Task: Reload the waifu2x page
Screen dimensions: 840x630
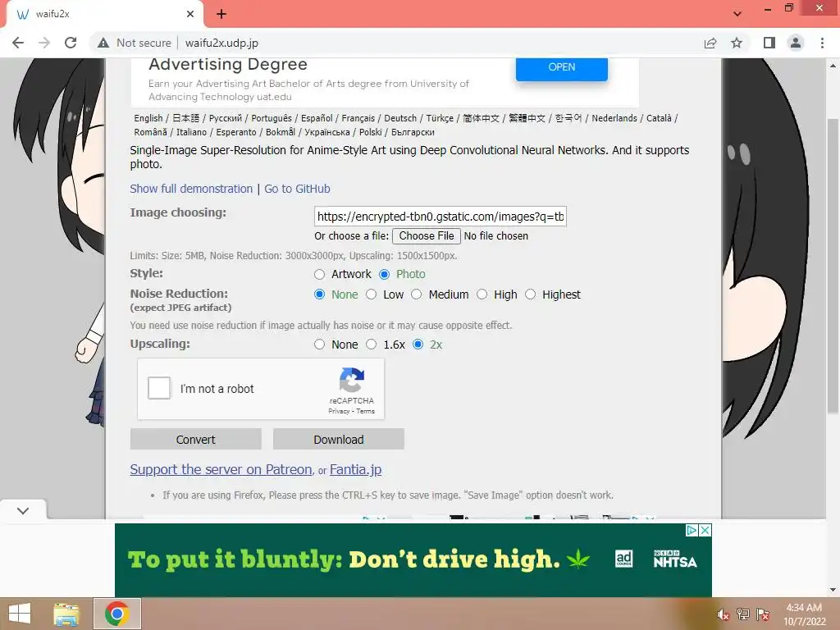Action: point(71,43)
